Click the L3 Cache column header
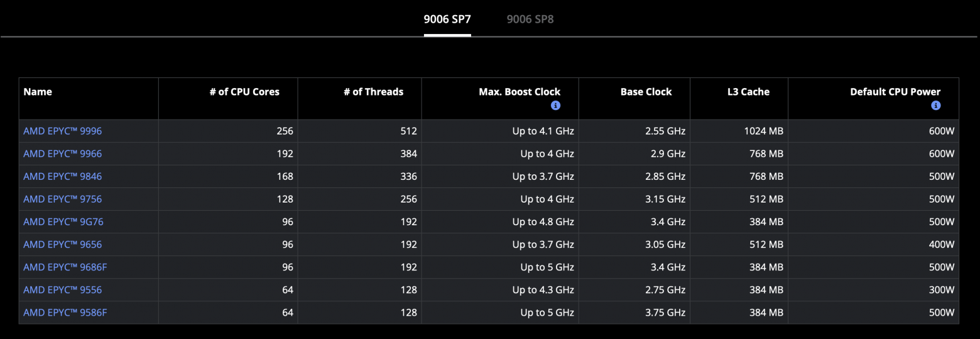 tap(748, 92)
